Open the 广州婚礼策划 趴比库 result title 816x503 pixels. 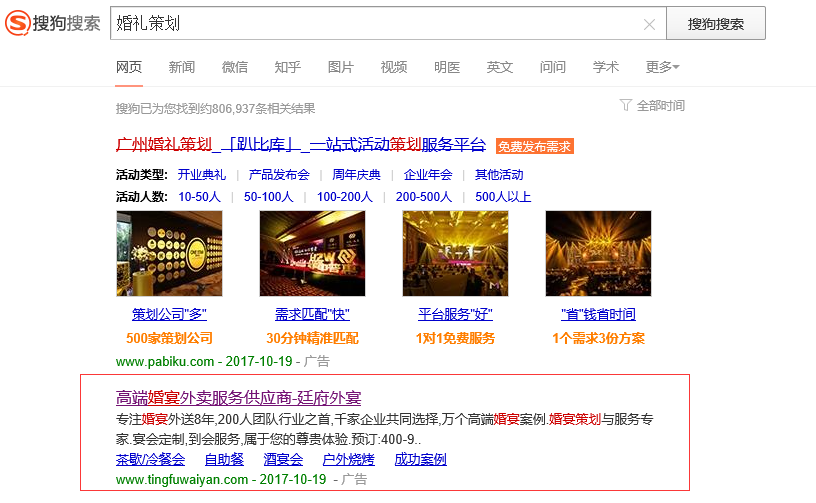pyautogui.click(x=301, y=145)
